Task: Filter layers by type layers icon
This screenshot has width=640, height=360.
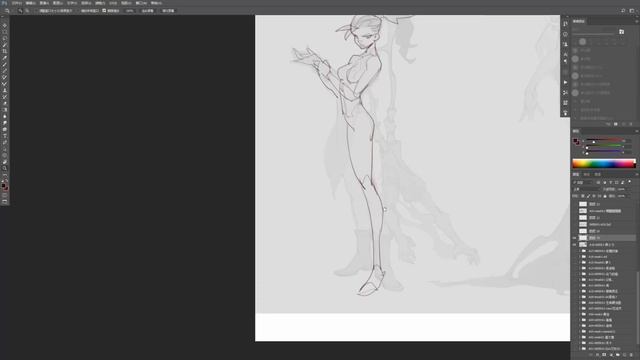Action: pos(611,182)
